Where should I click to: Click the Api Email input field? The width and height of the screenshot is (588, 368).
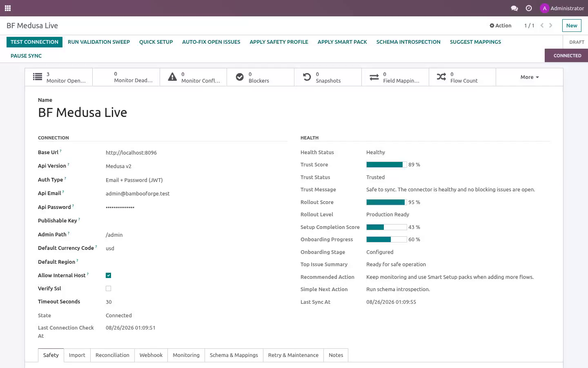(196, 193)
